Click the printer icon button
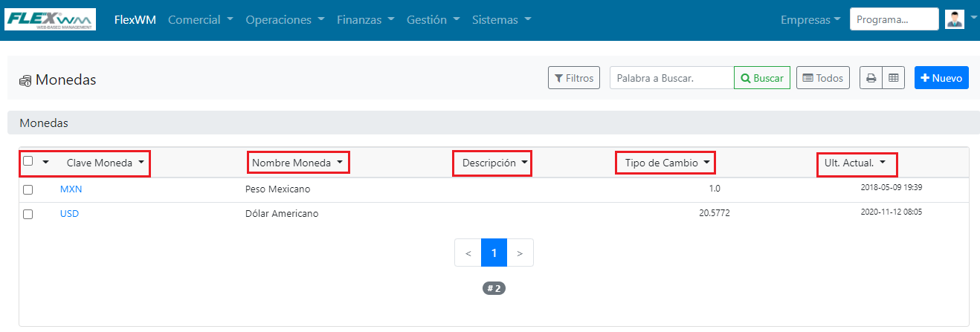Image resolution: width=980 pixels, height=332 pixels. click(871, 78)
